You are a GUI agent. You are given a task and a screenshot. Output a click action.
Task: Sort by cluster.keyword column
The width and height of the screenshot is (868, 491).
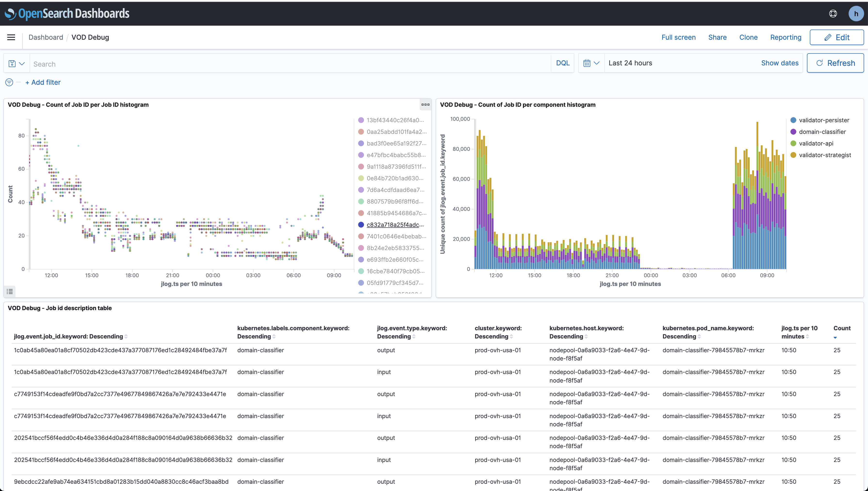point(498,332)
